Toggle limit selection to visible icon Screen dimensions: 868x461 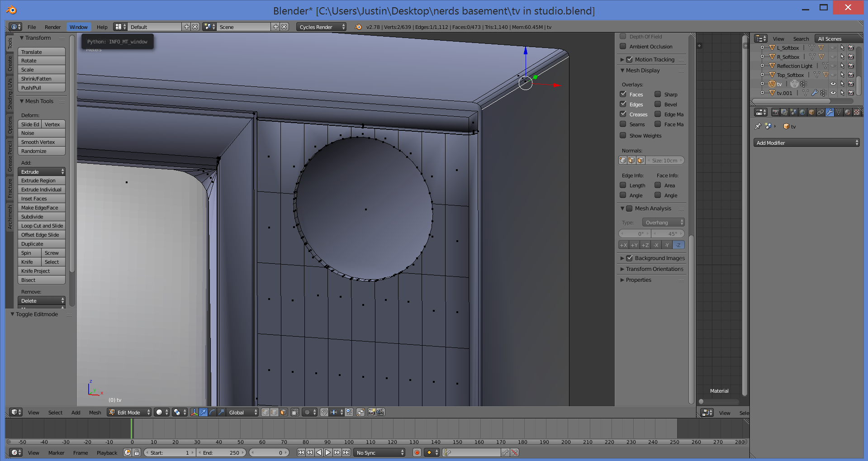[x=295, y=412]
